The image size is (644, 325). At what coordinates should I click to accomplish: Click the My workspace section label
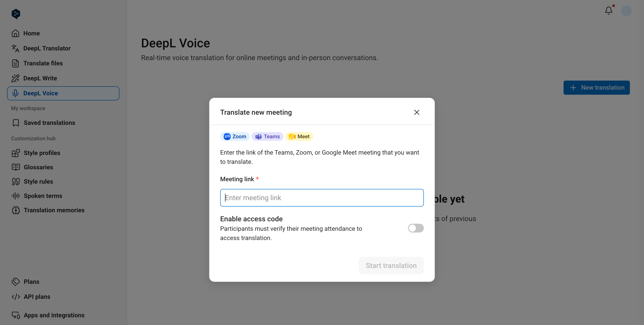(x=28, y=108)
